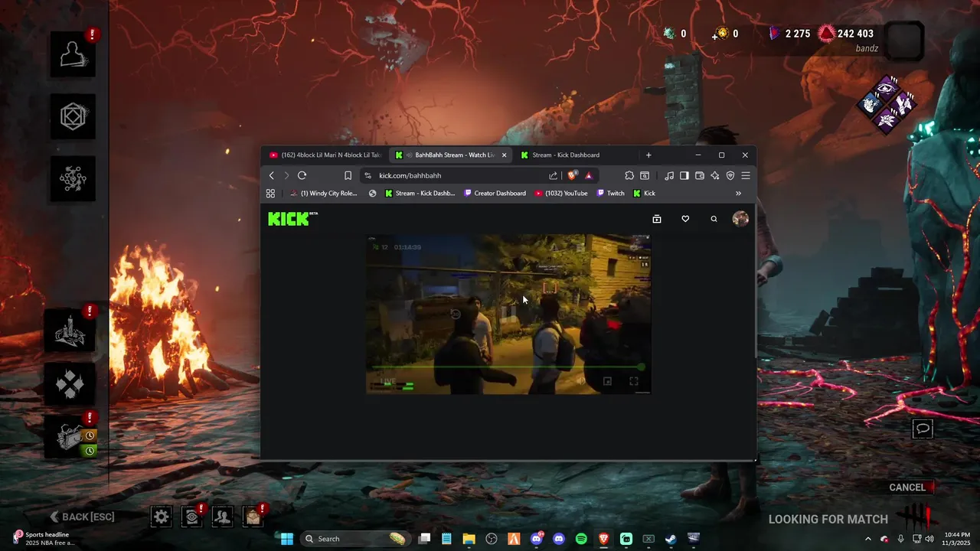Close the BahhBahh Stream tab
Screen dimensions: 980x551
pos(504,155)
